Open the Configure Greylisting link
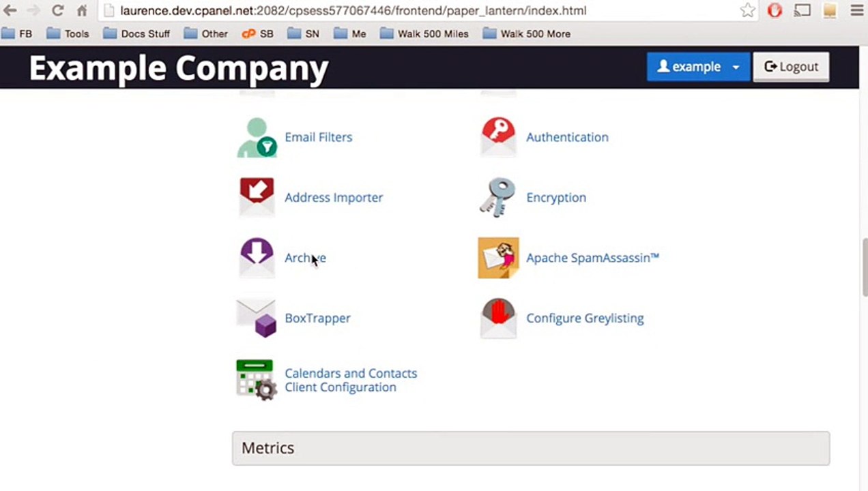The height and width of the screenshot is (491, 868). pos(585,318)
